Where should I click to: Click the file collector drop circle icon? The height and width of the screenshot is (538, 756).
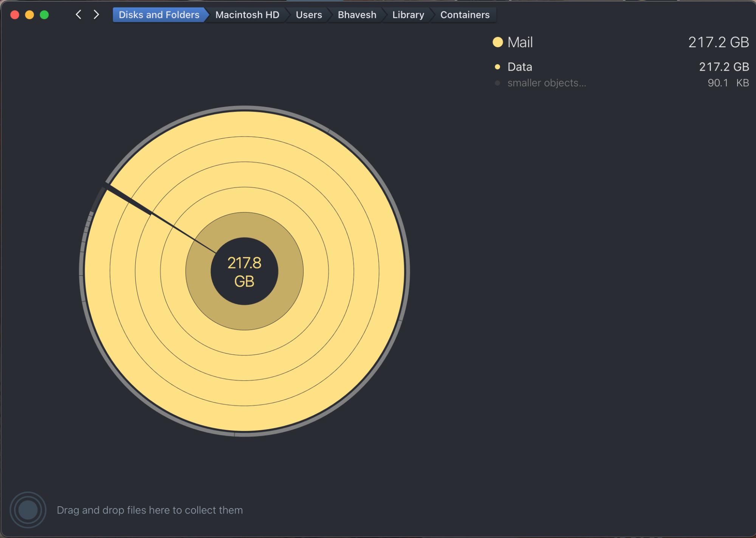[28, 510]
